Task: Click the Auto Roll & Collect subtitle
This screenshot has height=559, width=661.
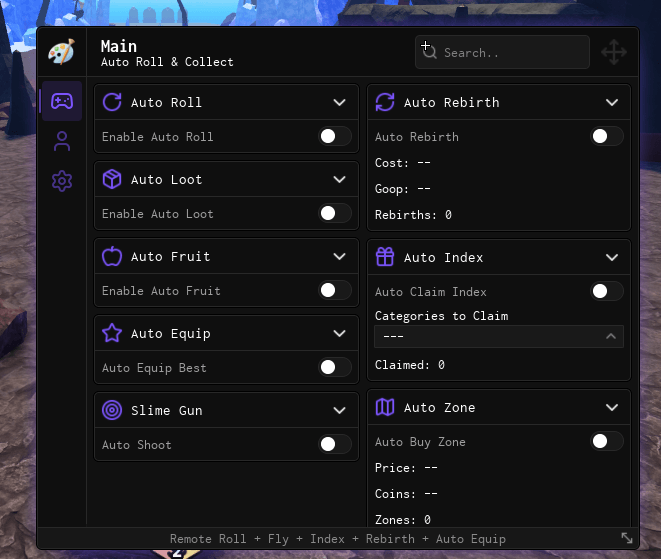Action: tap(167, 62)
